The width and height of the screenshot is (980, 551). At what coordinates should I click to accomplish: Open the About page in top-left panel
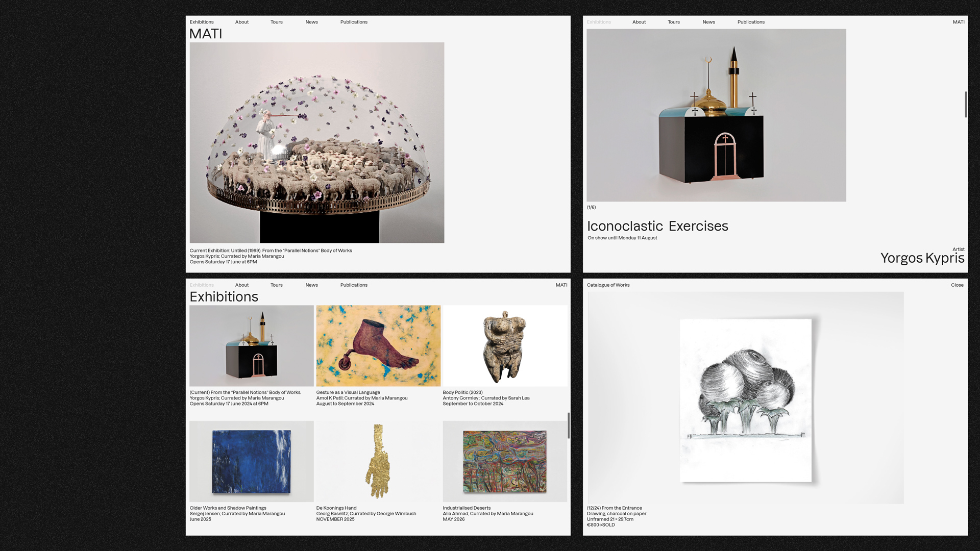tap(241, 22)
